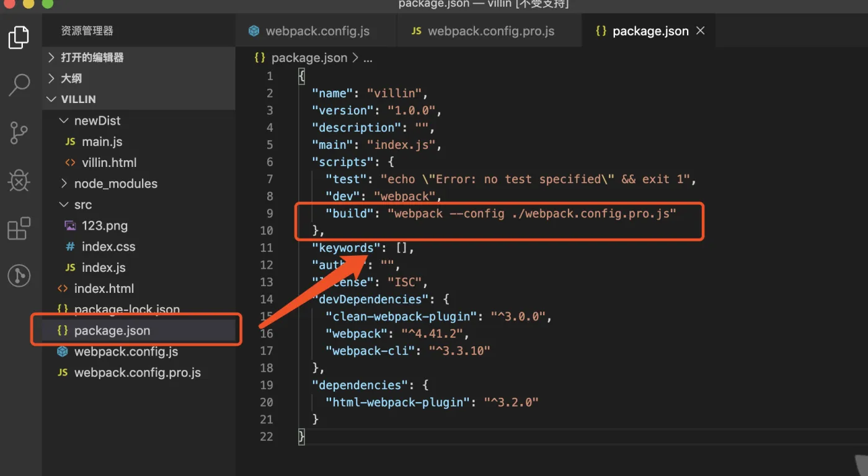868x476 pixels.
Task: Click the breadcrumb ellipsis
Action: (368, 59)
